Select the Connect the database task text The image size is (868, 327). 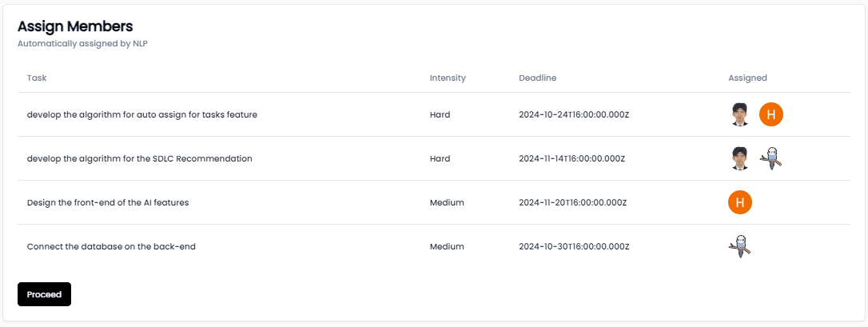[111, 247]
